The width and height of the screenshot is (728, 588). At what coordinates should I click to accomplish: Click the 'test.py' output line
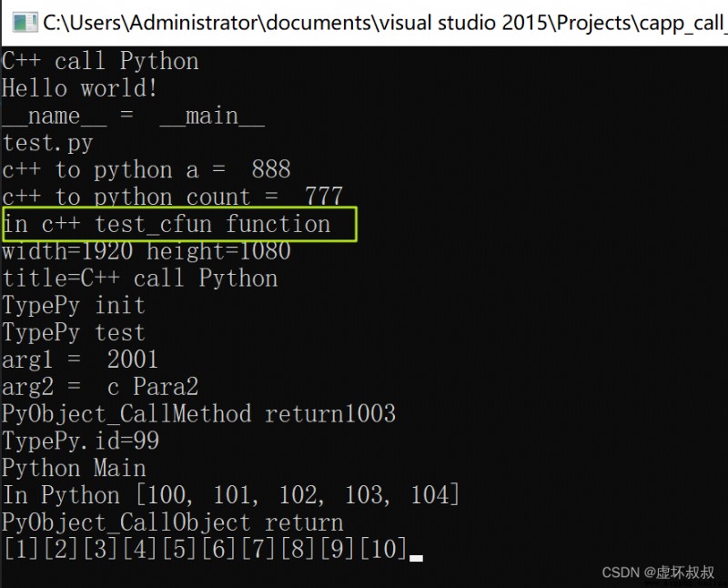coord(48,143)
